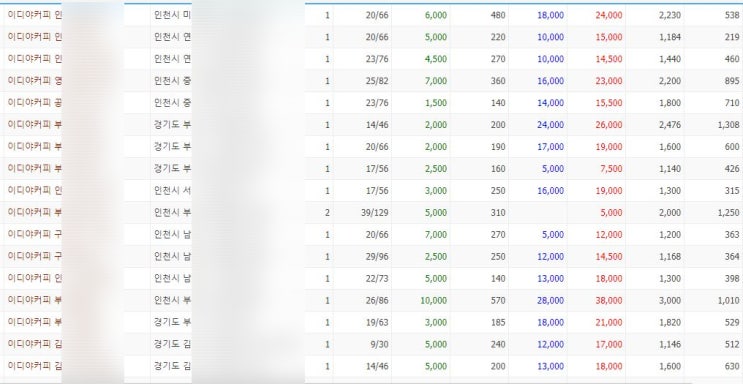This screenshot has height=384, width=743.
Task: Select the cell showing 1,140
Action: click(x=670, y=169)
